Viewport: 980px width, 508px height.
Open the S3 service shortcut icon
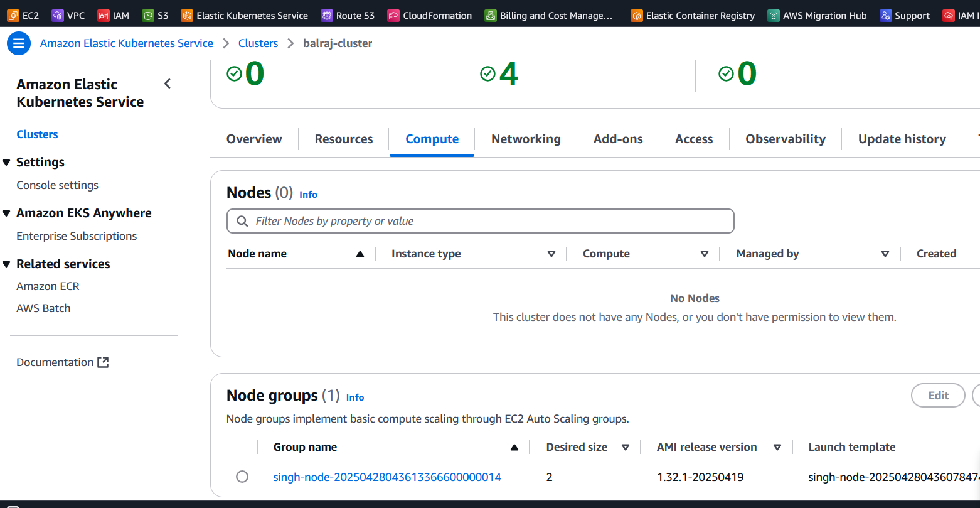point(148,16)
